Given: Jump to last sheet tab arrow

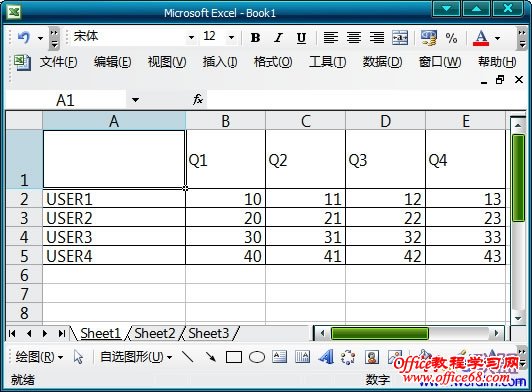Looking at the screenshot, I should tap(61, 334).
